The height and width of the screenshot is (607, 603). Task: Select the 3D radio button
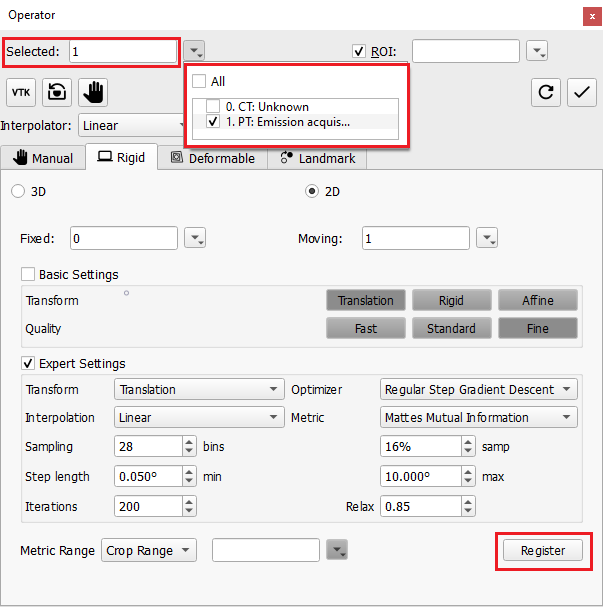[17, 191]
